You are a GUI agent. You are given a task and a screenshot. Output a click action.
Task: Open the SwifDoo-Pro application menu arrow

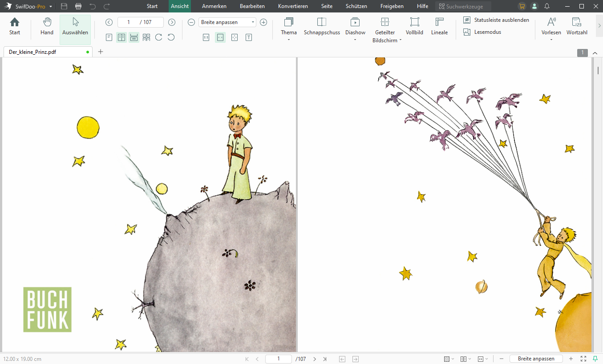51,7
